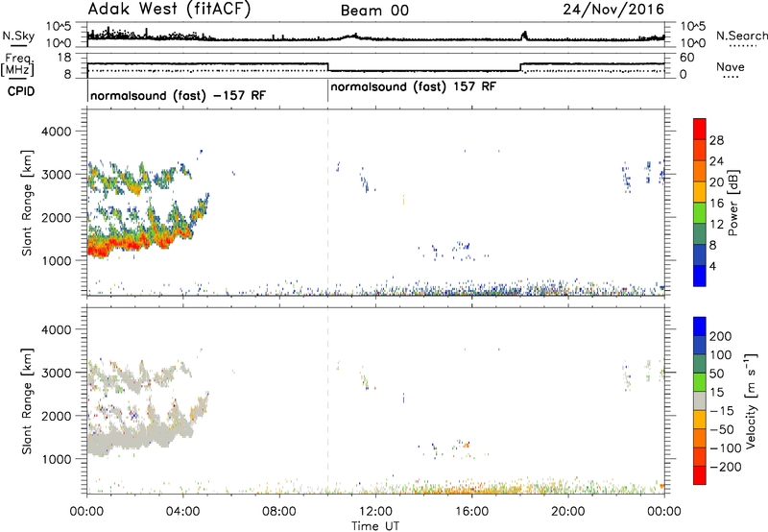The image size is (768, 532).
Task: Click the velocity scale value '-15'
Action: (x=721, y=410)
